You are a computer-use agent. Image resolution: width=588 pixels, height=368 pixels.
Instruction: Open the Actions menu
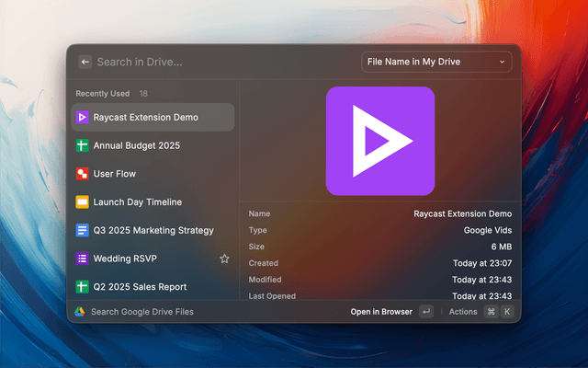[x=463, y=312]
